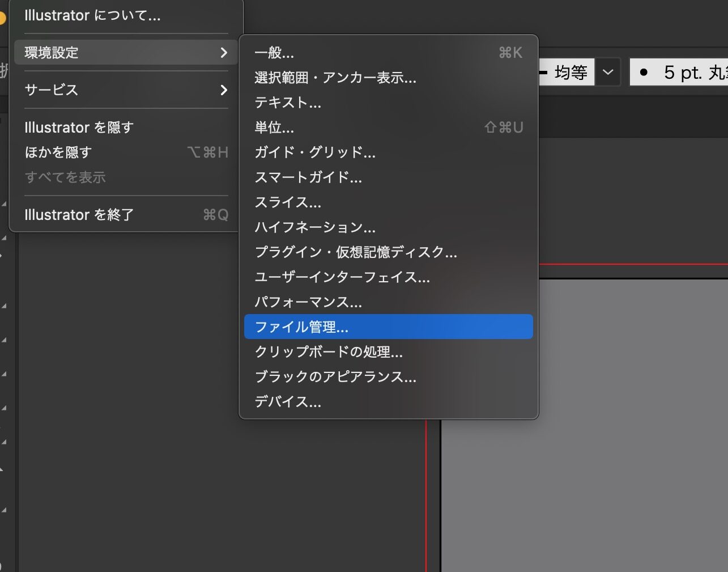
Task: Open the Illustrator について… menu item
Action: (x=126, y=15)
